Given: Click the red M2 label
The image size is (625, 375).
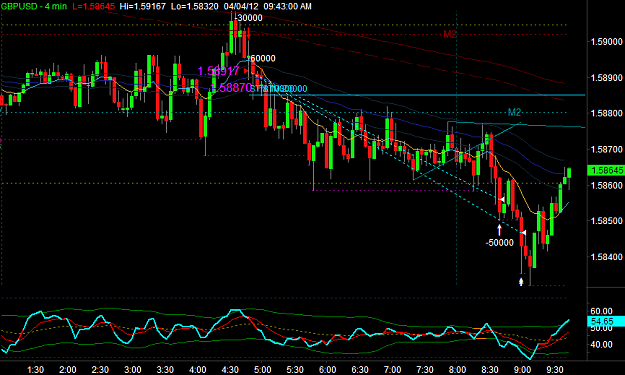Looking at the screenshot, I should click(x=450, y=34).
